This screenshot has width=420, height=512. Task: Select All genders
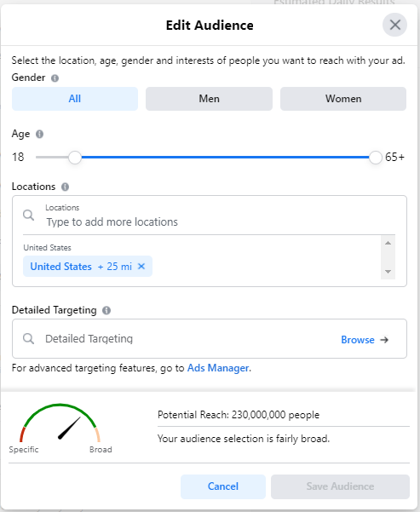[75, 99]
